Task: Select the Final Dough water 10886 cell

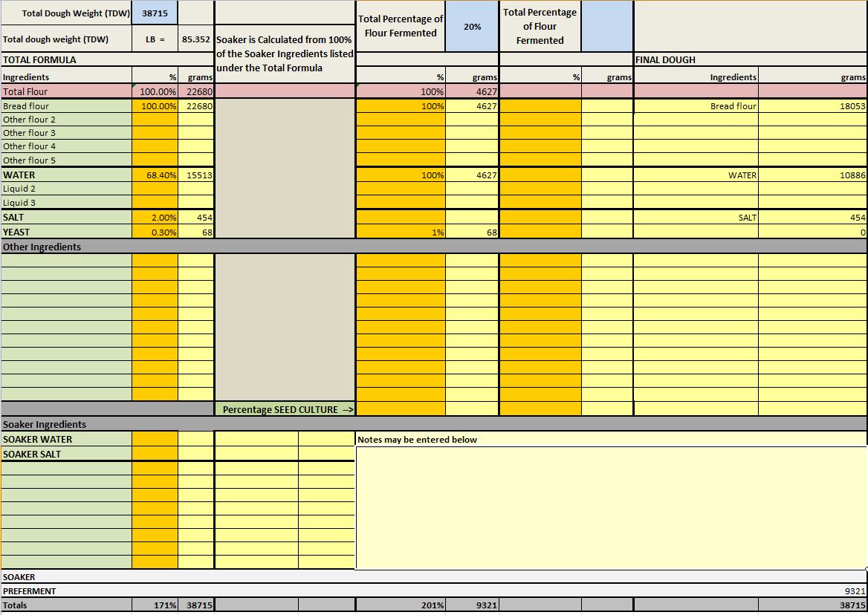Action: 812,175
